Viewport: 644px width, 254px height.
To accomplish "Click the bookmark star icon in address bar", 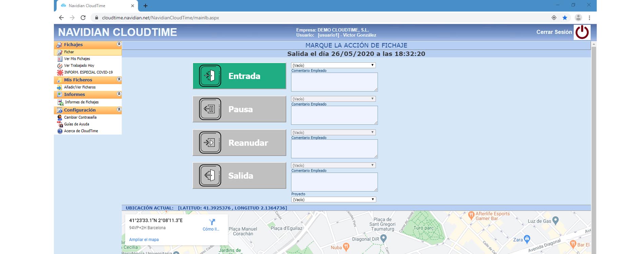I will pos(565,18).
